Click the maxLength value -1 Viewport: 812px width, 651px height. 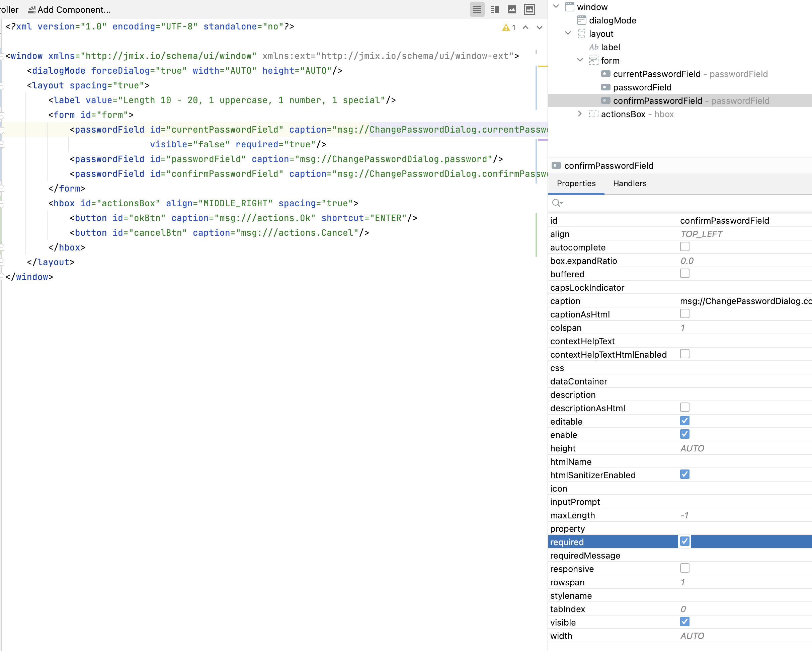coord(684,515)
